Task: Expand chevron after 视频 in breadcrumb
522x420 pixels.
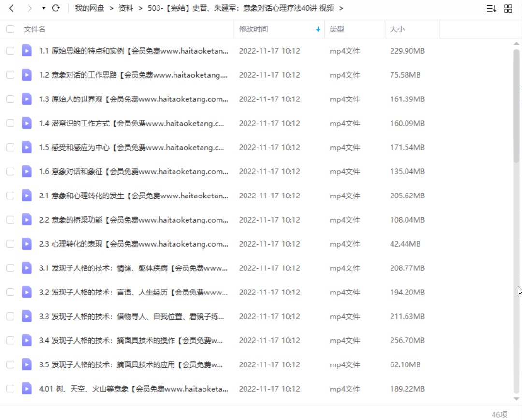Action: click(341, 8)
